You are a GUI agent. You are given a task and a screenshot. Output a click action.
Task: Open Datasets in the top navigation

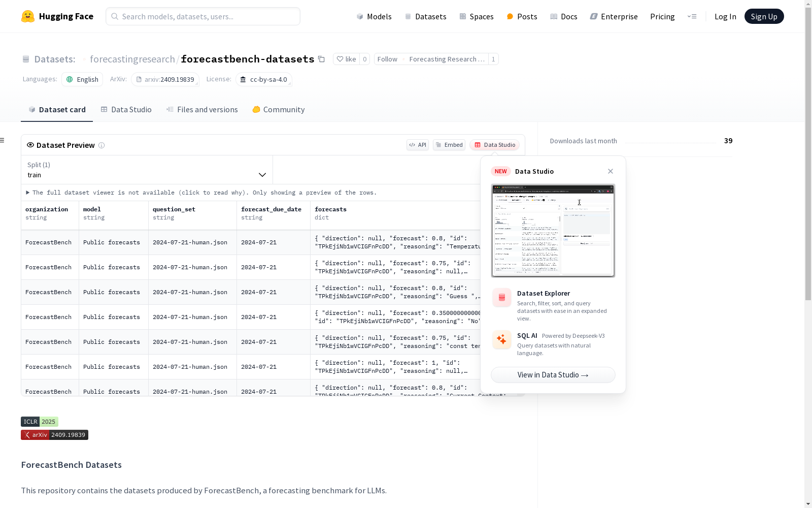tap(425, 16)
